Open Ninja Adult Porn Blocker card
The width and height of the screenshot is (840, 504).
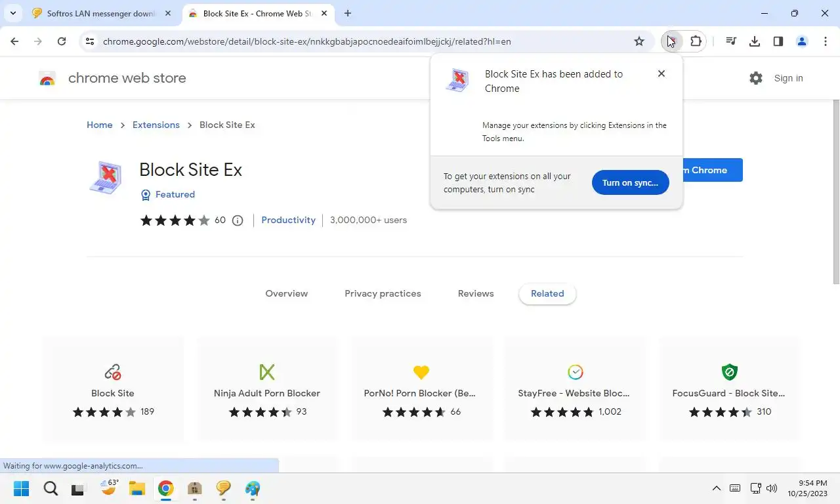(267, 388)
